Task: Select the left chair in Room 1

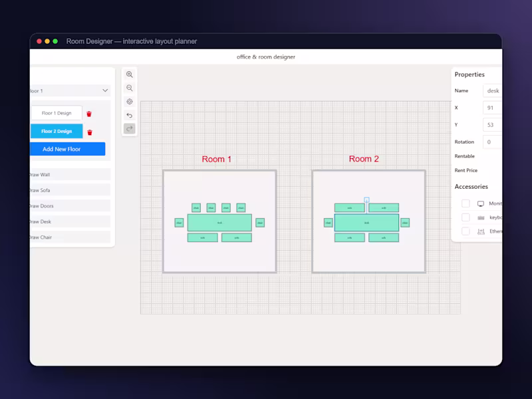Action: (179, 223)
